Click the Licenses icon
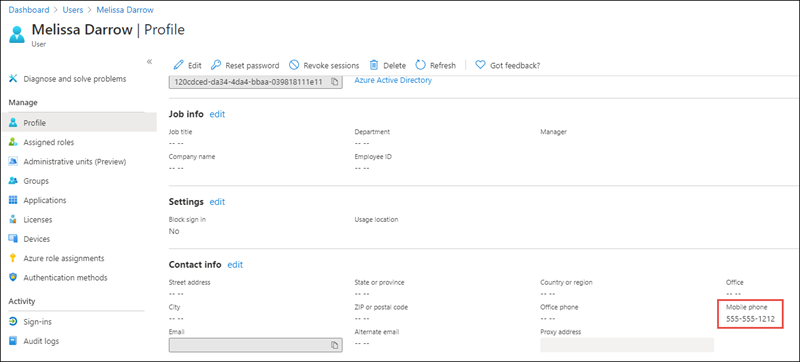This screenshot has width=800, height=362. point(13,220)
